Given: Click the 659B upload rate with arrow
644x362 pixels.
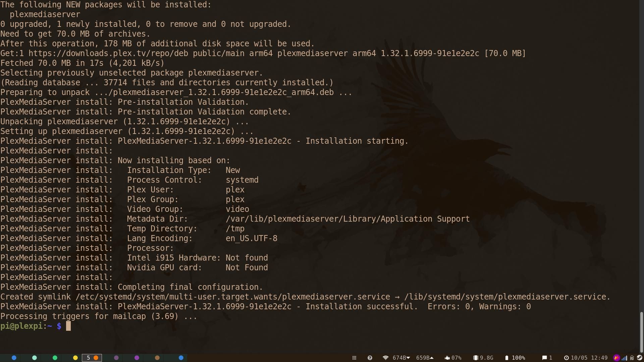Looking at the screenshot, I should tap(425, 358).
